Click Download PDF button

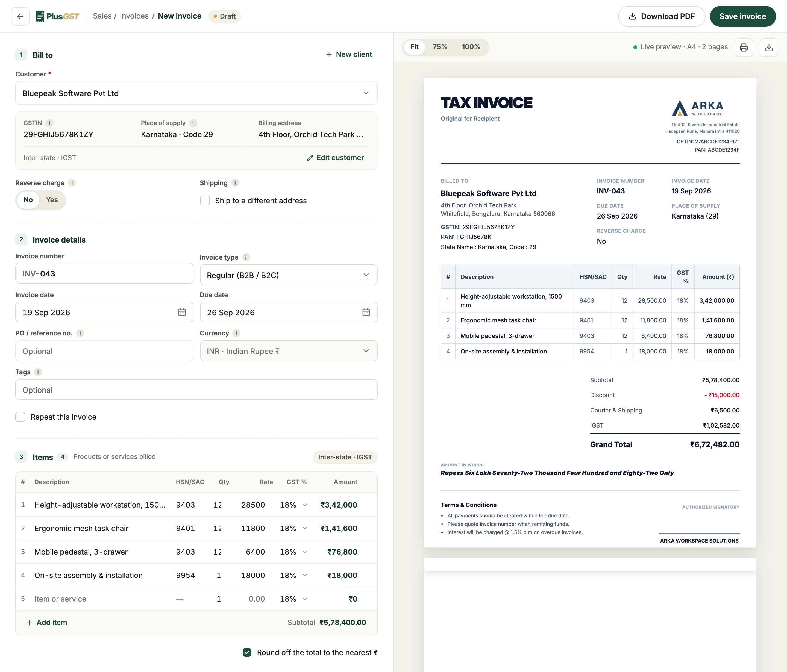[662, 16]
